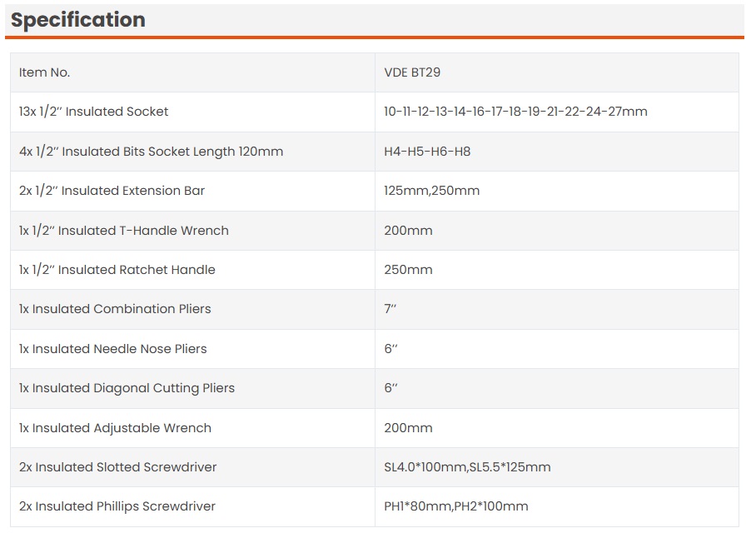The image size is (756, 538).
Task: Select the 7″ combination pliers value
Action: point(390,309)
